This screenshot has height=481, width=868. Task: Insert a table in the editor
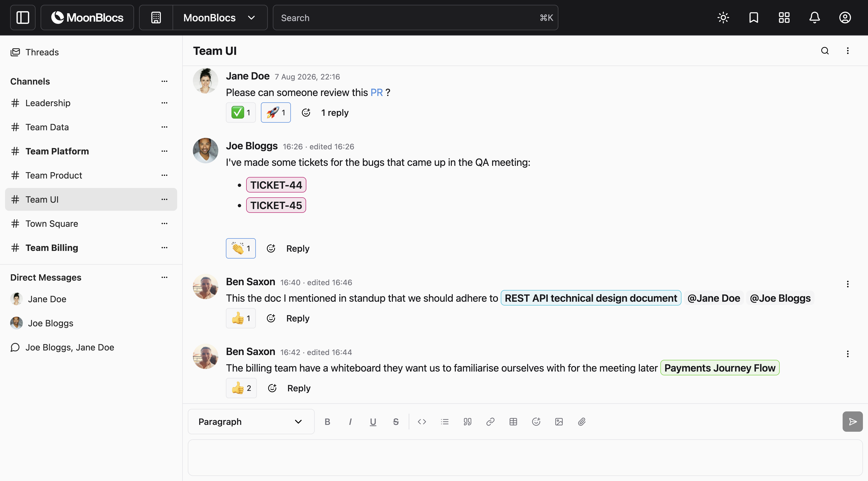coord(513,422)
